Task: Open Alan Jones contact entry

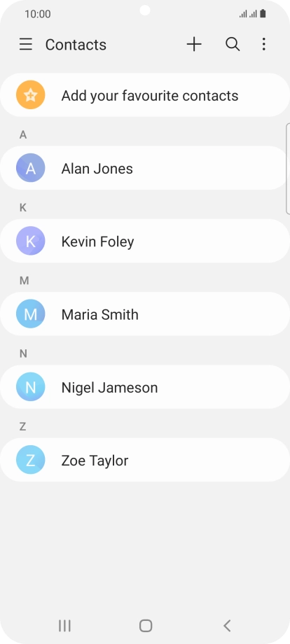Action: coord(145,168)
